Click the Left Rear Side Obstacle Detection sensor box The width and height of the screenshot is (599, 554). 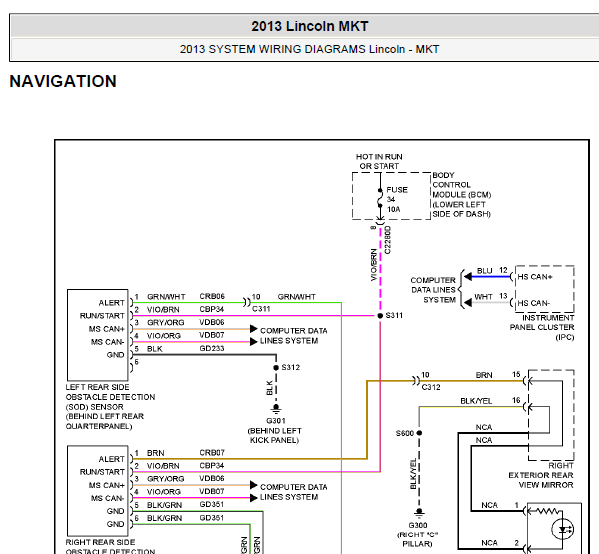coord(98,335)
